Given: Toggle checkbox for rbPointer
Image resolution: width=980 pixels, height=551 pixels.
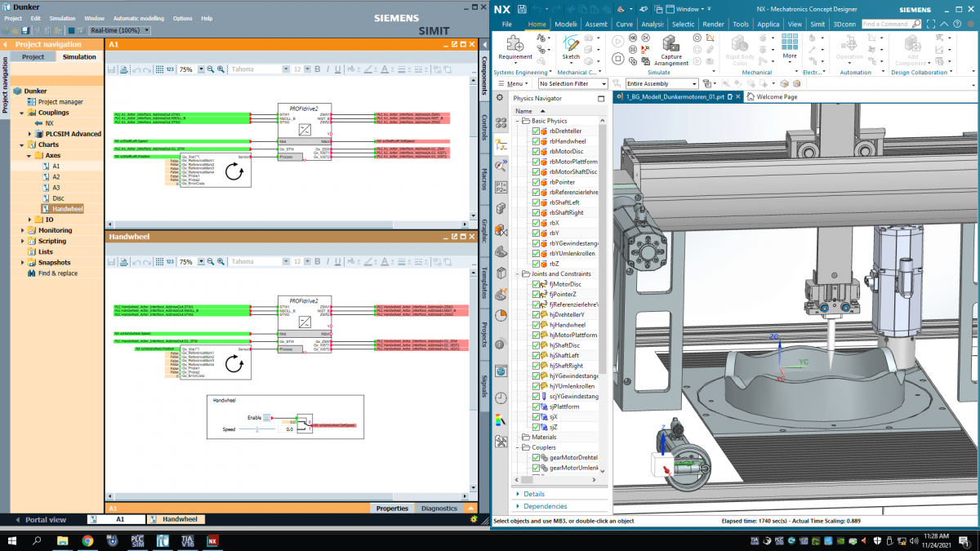Looking at the screenshot, I should coord(536,182).
